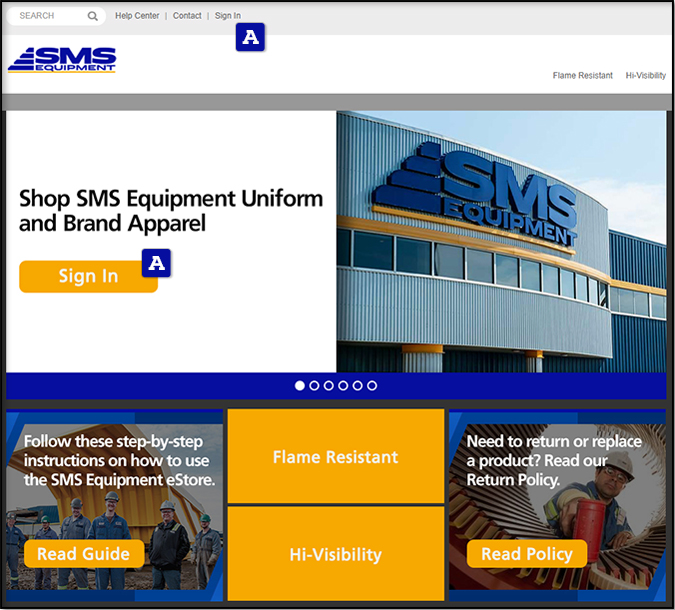Open the Help Center link

[x=137, y=16]
